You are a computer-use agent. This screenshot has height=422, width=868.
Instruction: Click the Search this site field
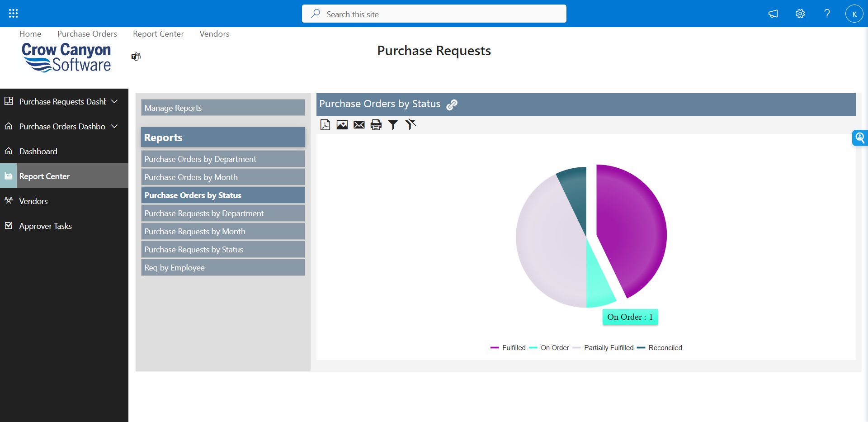click(434, 14)
